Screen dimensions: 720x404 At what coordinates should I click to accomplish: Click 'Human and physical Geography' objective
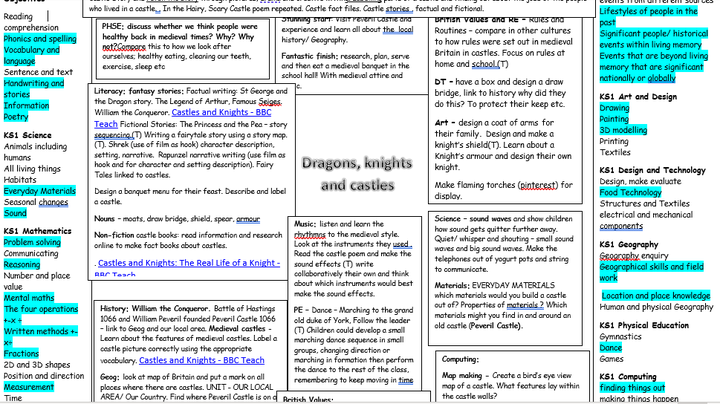point(656,307)
